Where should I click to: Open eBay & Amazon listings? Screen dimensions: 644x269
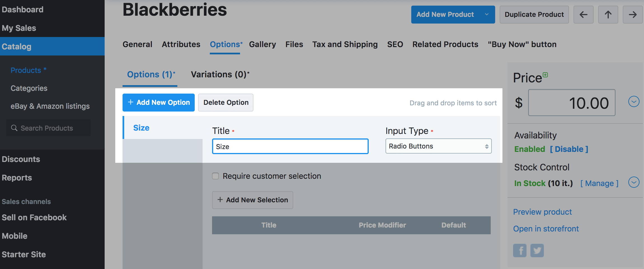tap(50, 106)
